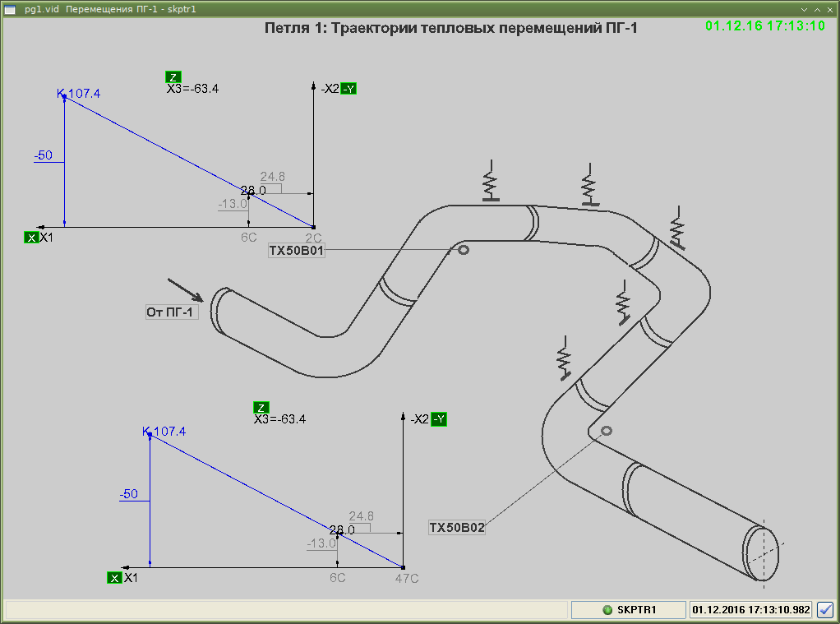Click the "От ПГ-1" label box
Screen dimensions: 840x624
point(172,312)
